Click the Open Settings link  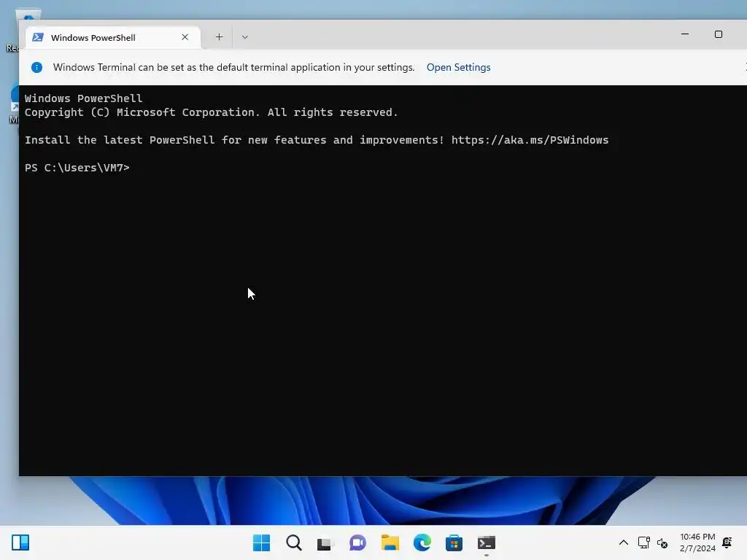click(458, 68)
